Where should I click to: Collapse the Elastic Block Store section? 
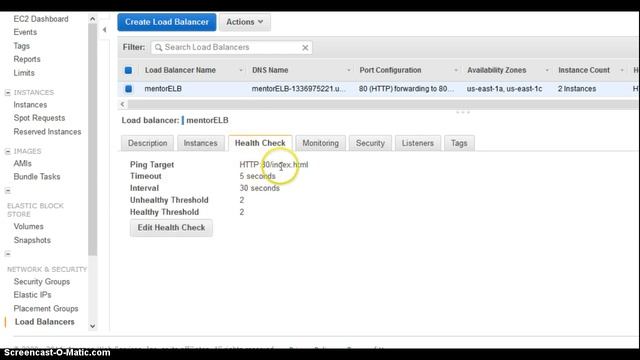[x=8, y=191]
